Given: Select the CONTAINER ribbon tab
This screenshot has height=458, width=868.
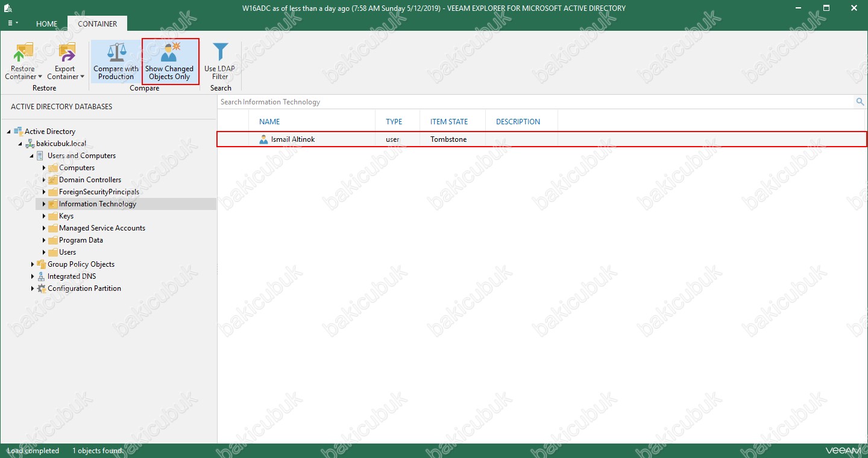Looking at the screenshot, I should tap(97, 24).
